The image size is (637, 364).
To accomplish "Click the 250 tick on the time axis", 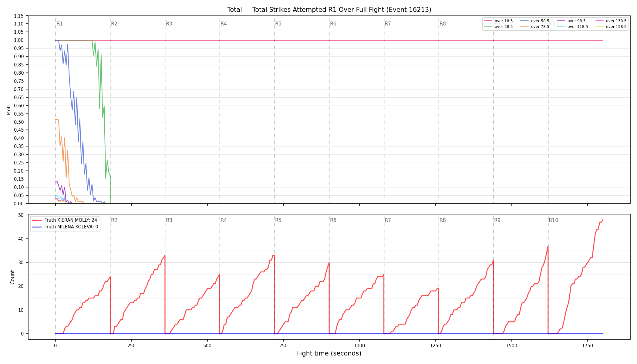I will click(x=131, y=345).
